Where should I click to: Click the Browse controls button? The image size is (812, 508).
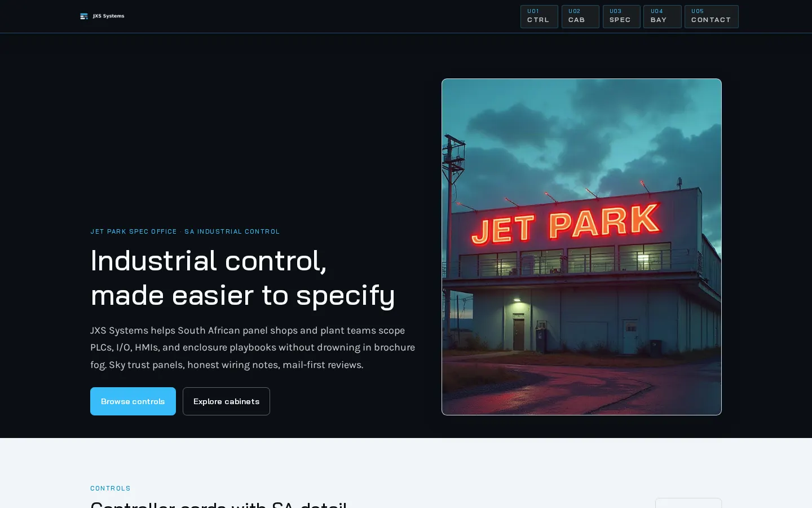point(133,401)
